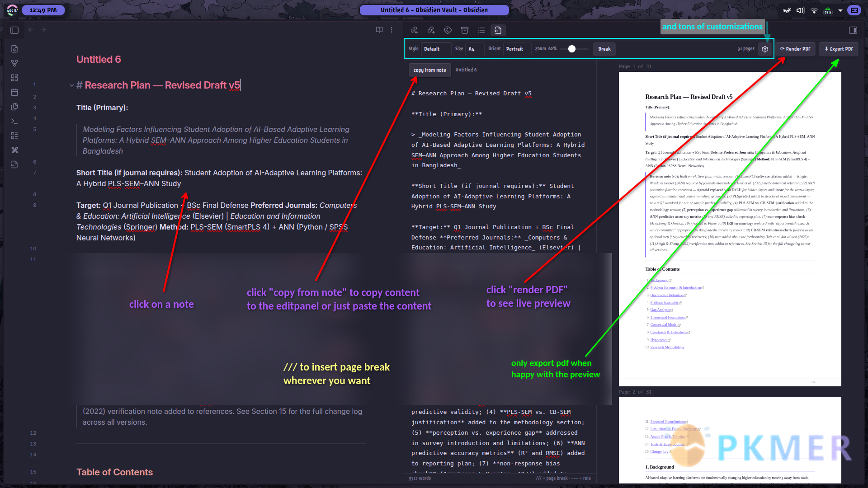This screenshot has width=868, height=488.
Task: Click the Untitled 6 Obsidian window title
Action: [x=434, y=10]
